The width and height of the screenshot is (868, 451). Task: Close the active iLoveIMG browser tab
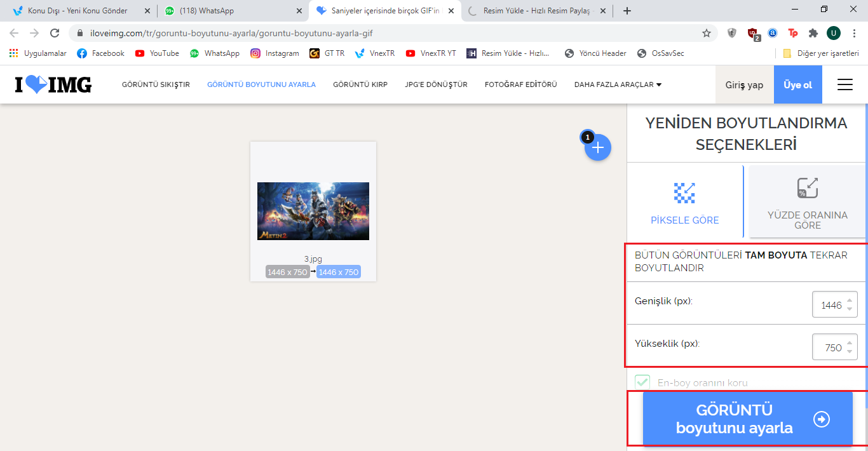[x=451, y=11]
